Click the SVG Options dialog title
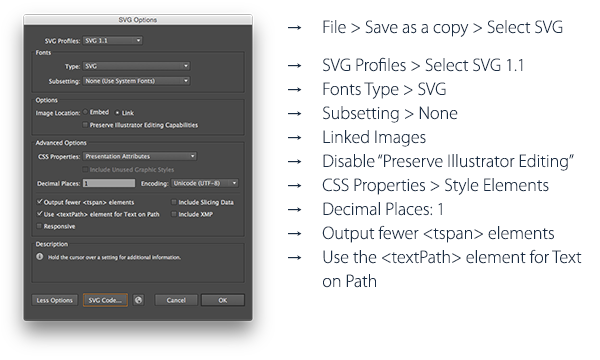 tap(138, 20)
